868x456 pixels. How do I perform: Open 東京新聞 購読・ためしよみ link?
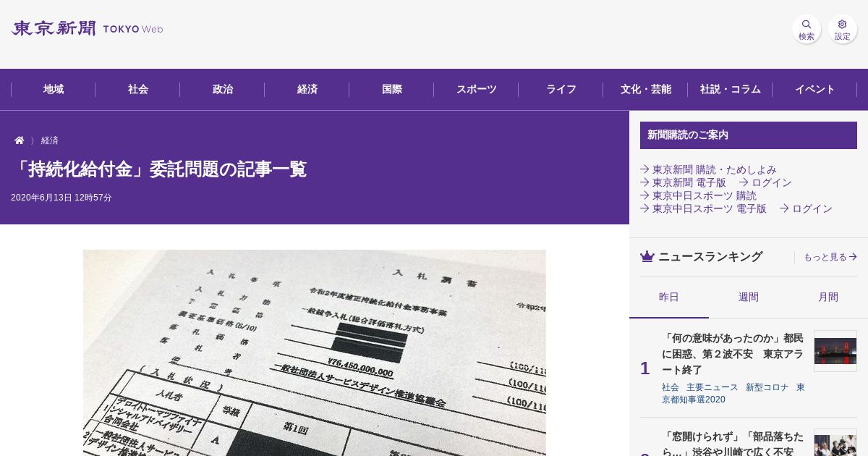click(708, 169)
